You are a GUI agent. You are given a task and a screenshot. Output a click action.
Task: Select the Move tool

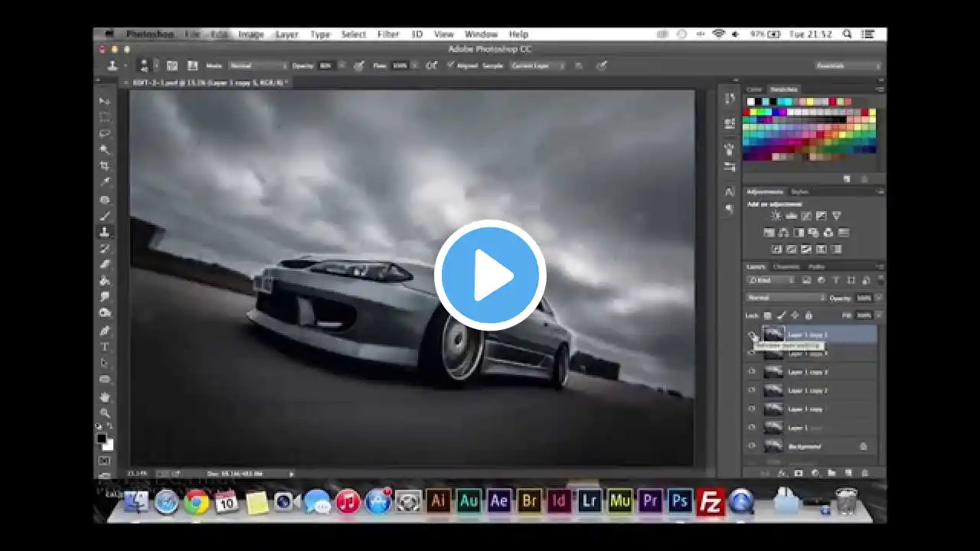[105, 101]
